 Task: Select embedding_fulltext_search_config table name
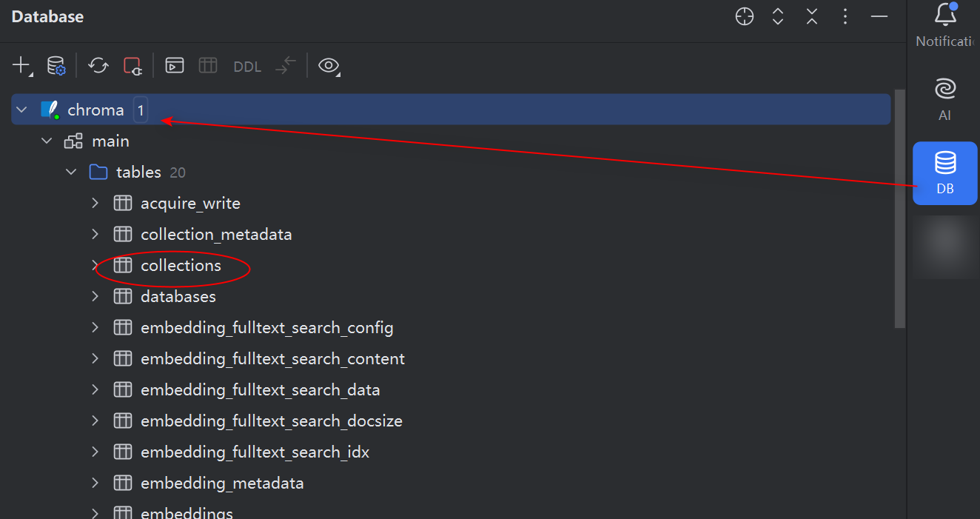tap(267, 327)
